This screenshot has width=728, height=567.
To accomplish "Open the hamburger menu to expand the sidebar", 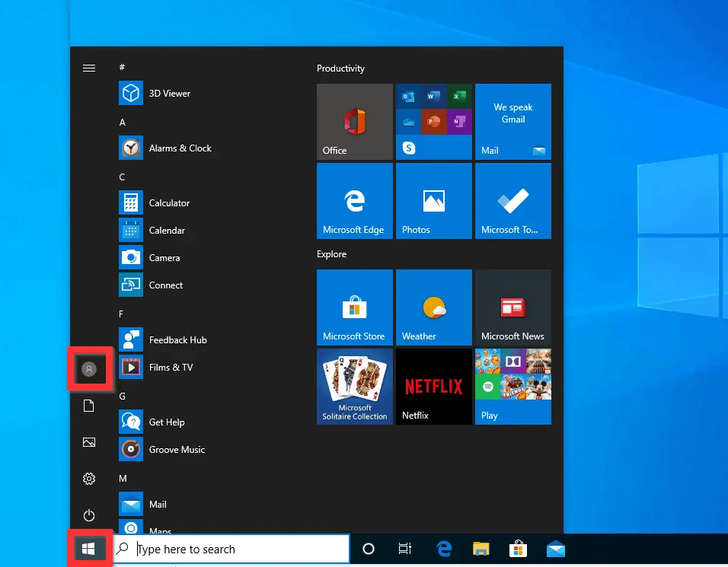I will (89, 68).
